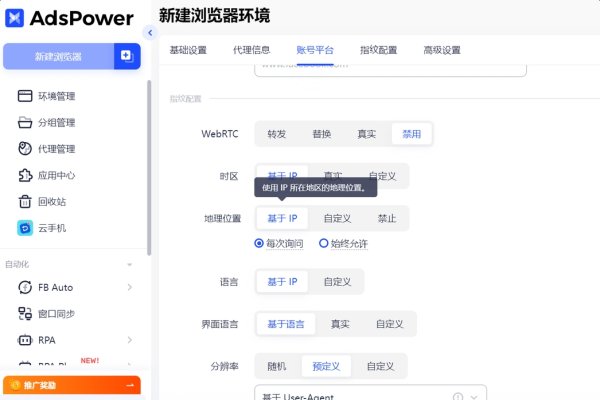Open the 基于 User-Agent dropdown

(x=370, y=394)
